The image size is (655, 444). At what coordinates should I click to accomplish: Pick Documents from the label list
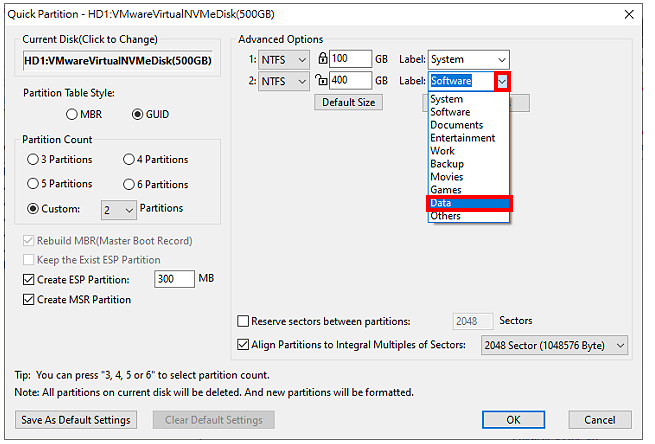[x=469, y=125]
